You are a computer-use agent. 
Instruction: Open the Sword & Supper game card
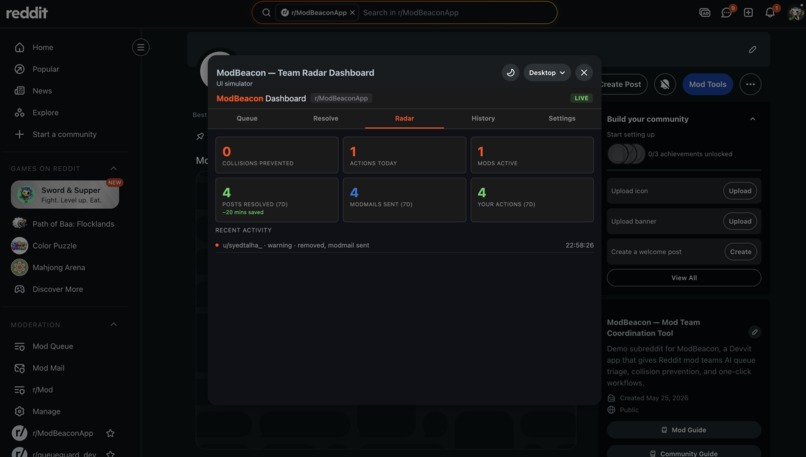pyautogui.click(x=65, y=195)
